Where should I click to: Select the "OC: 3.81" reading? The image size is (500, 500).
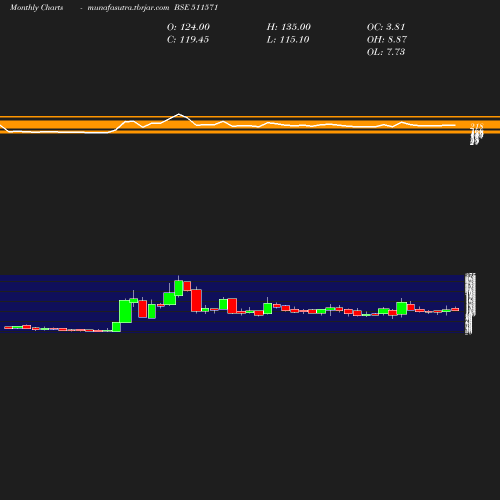pos(386,27)
